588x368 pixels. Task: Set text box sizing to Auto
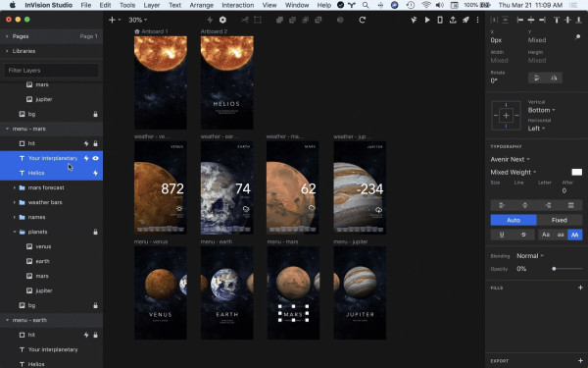(x=514, y=220)
